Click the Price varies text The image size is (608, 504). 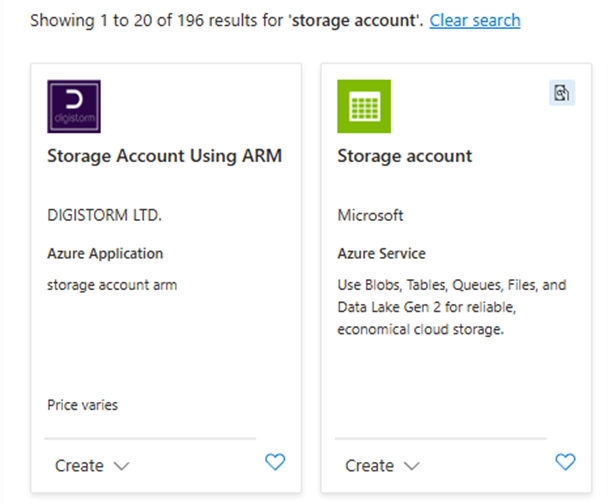tap(85, 406)
